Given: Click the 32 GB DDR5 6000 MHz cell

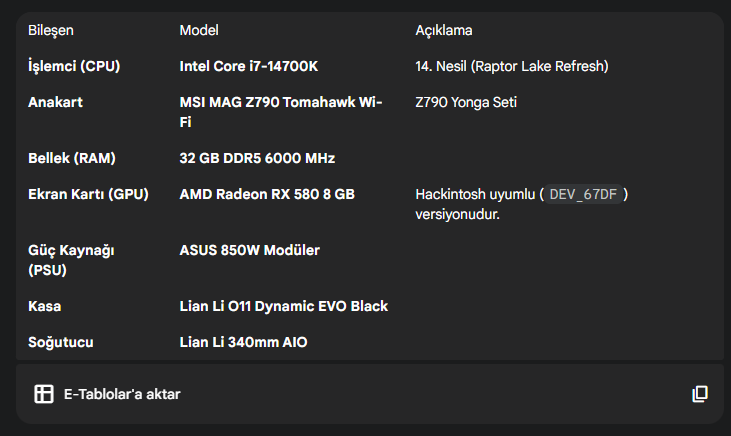Looking at the screenshot, I should coord(257,158).
